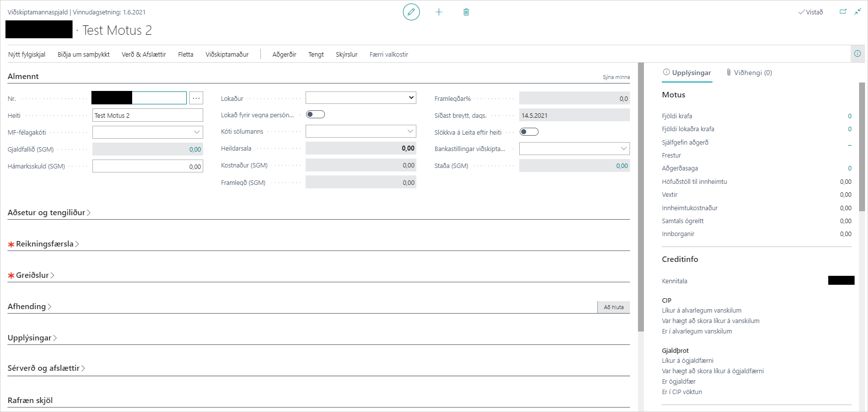Click the trash can delete icon
This screenshot has height=412, width=868.
click(466, 12)
